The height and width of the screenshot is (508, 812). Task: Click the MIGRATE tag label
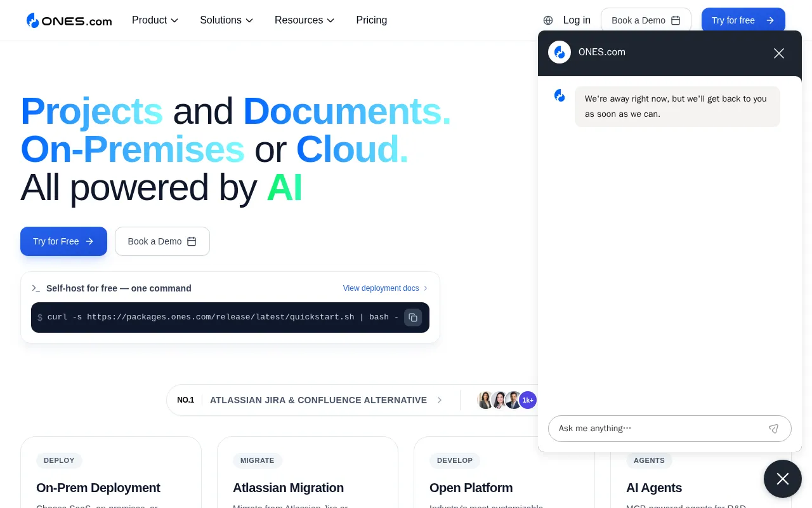258,460
